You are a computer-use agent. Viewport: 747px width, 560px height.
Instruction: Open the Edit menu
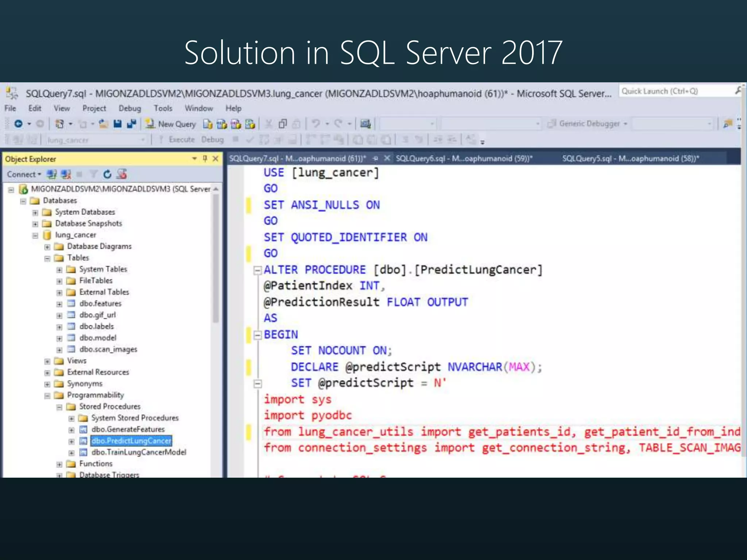coord(35,108)
